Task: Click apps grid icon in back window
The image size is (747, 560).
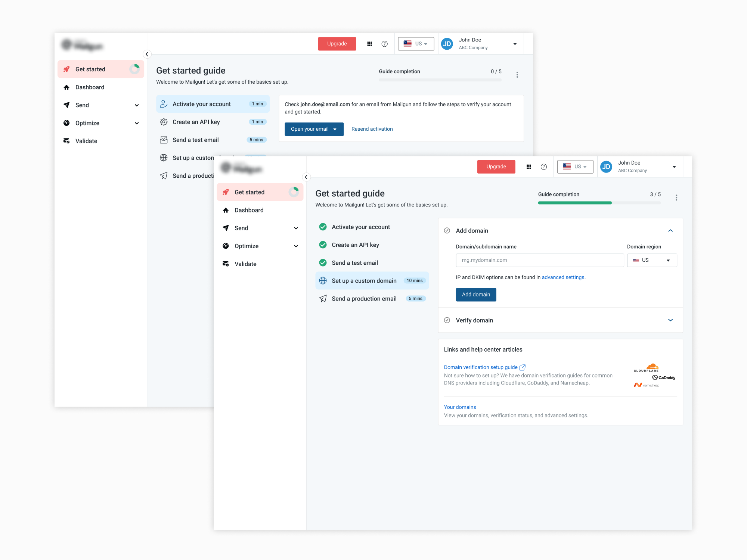Action: click(x=369, y=44)
